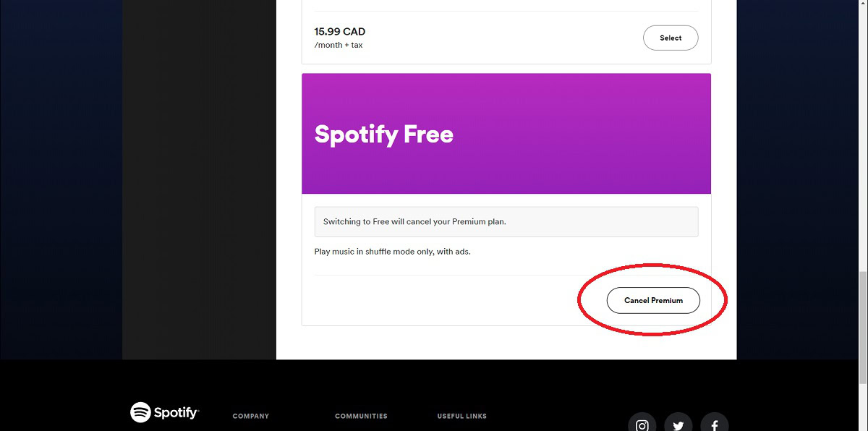
Task: Click the COMPANY footer heading
Action: click(250, 416)
